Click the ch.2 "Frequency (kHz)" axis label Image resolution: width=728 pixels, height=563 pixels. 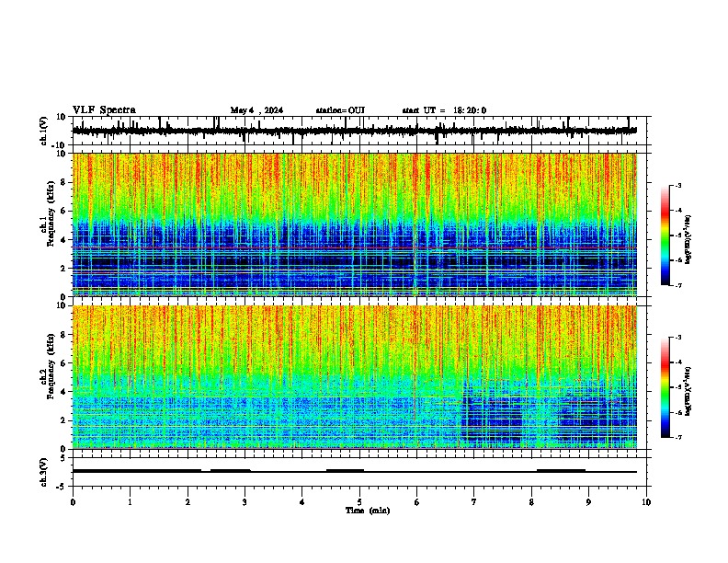(x=50, y=366)
